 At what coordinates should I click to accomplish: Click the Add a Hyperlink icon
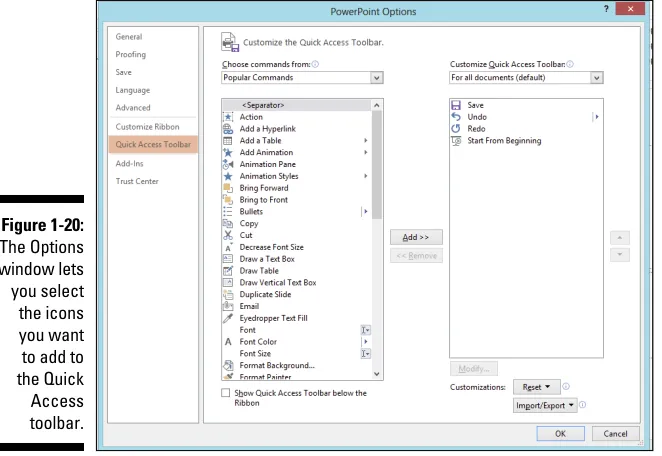pos(228,129)
